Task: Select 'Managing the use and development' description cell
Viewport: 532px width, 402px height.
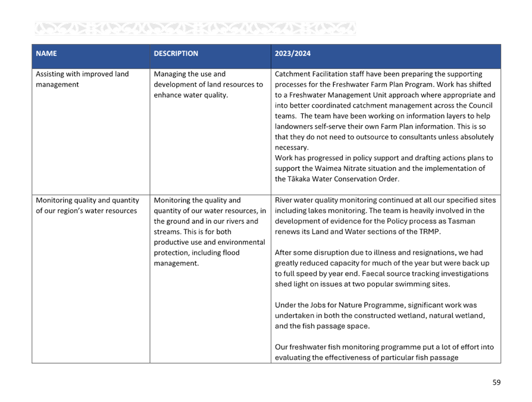Action: pyautogui.click(x=210, y=132)
